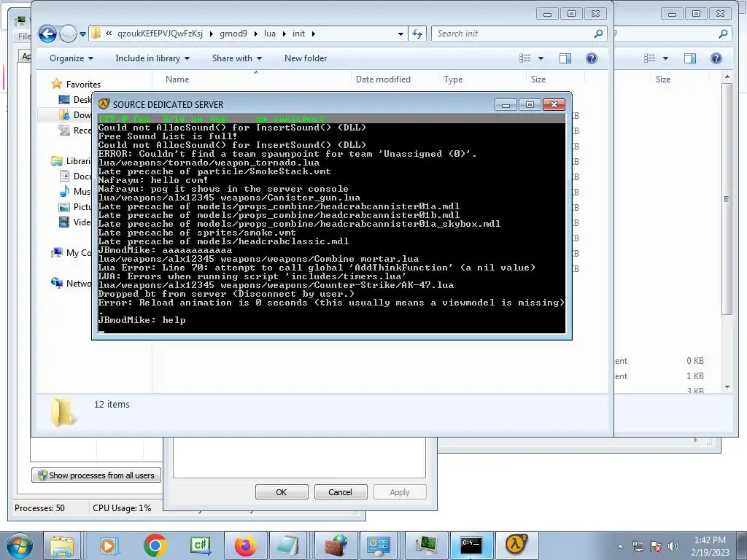
Task: Click the Network icon in navigation pane
Action: coord(57,284)
